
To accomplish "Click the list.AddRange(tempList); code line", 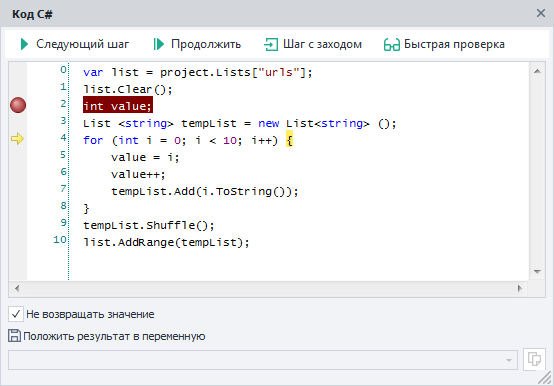I will click(x=166, y=242).
